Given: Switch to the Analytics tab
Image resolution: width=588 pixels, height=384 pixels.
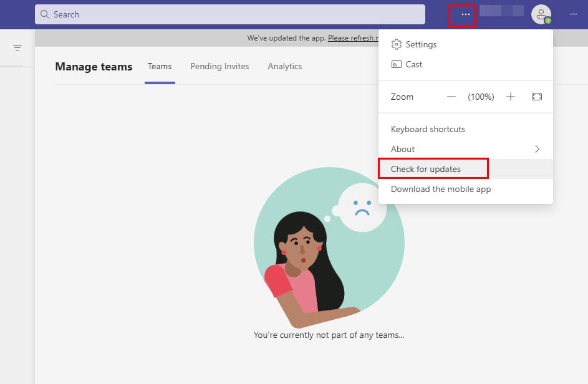Looking at the screenshot, I should coord(285,66).
